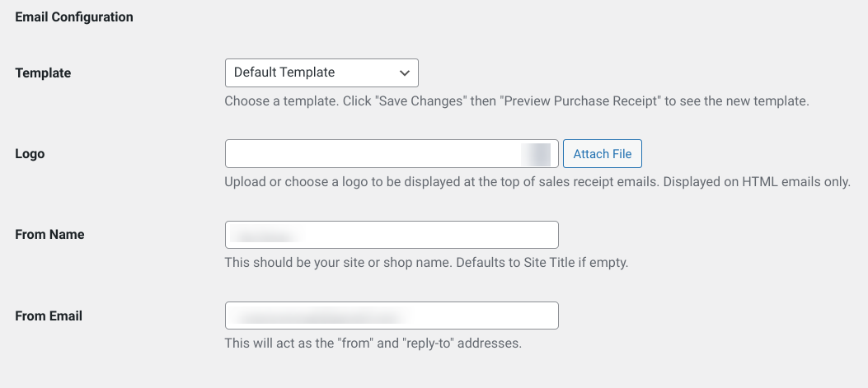Open the Default Template dropdown
The width and height of the screenshot is (868, 388).
[321, 73]
